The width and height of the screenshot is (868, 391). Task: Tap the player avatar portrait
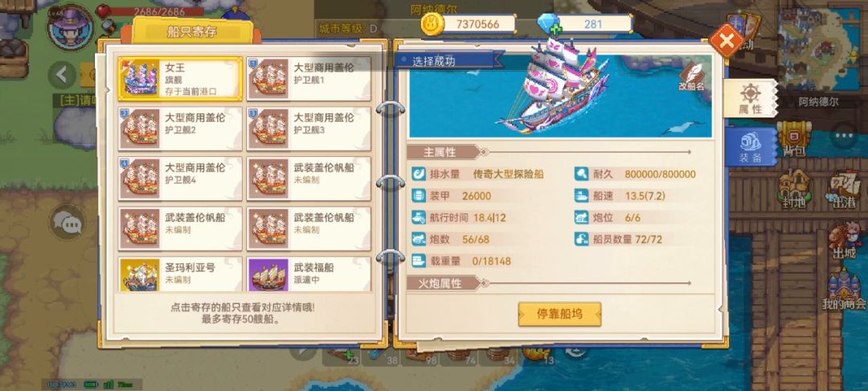pyautogui.click(x=70, y=27)
